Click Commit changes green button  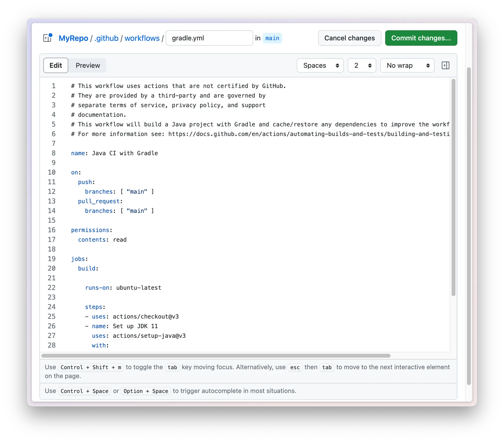click(x=421, y=38)
